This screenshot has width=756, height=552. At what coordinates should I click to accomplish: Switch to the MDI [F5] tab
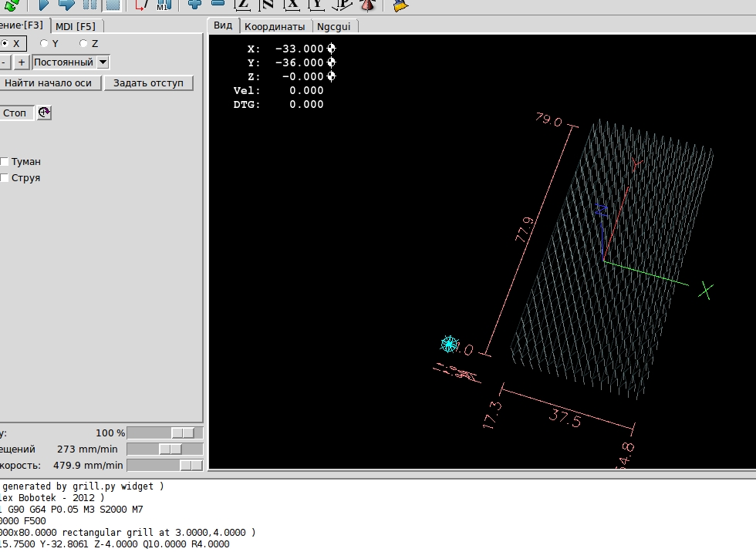click(76, 26)
